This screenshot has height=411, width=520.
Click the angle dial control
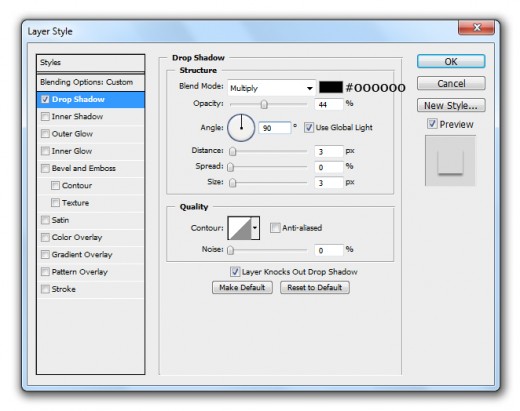[x=241, y=127]
